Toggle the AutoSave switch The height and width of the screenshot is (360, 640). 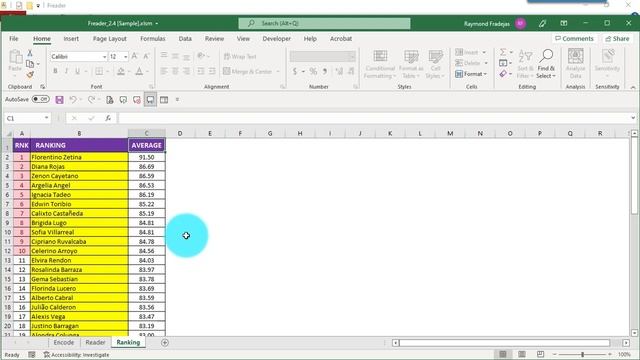40,99
